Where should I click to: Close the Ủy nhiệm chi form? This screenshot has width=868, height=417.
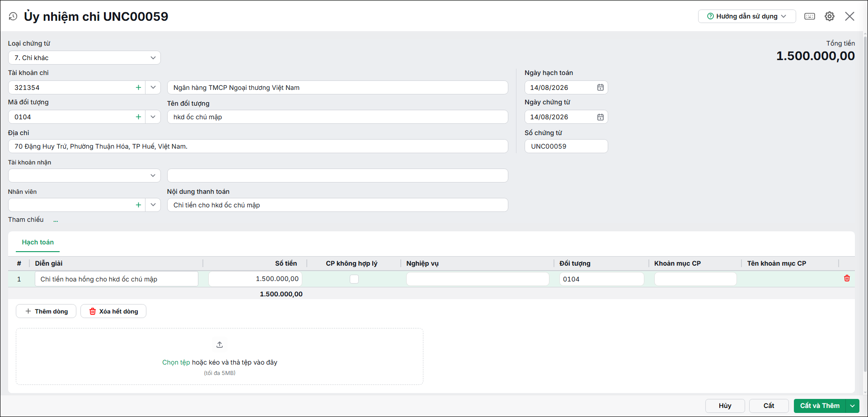(849, 16)
